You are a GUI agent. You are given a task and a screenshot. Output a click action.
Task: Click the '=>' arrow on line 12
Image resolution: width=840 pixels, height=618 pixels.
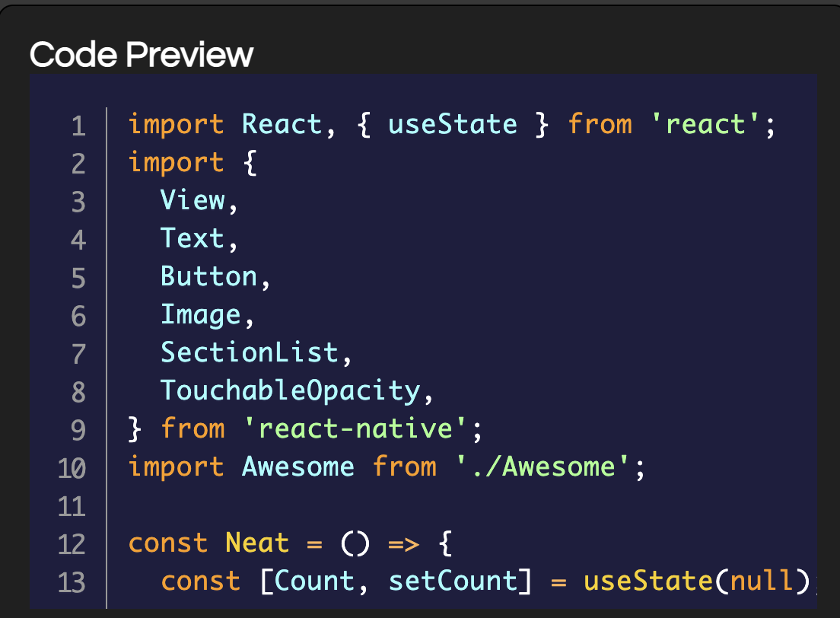(403, 545)
